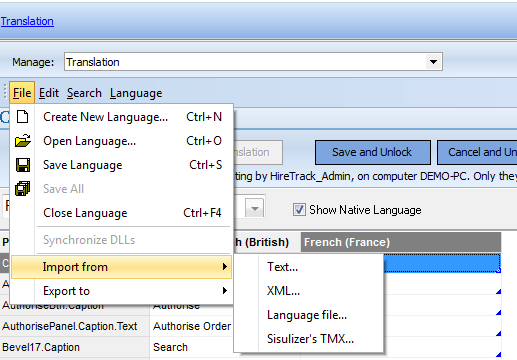This screenshot has height=360, width=517.
Task: Toggle the Show Native Language checkbox
Action: click(x=299, y=210)
